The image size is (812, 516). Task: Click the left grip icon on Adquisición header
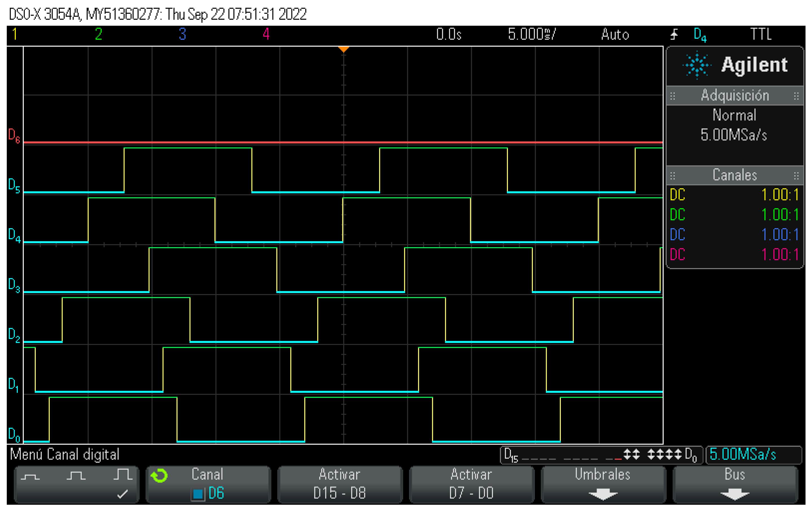coord(672,96)
